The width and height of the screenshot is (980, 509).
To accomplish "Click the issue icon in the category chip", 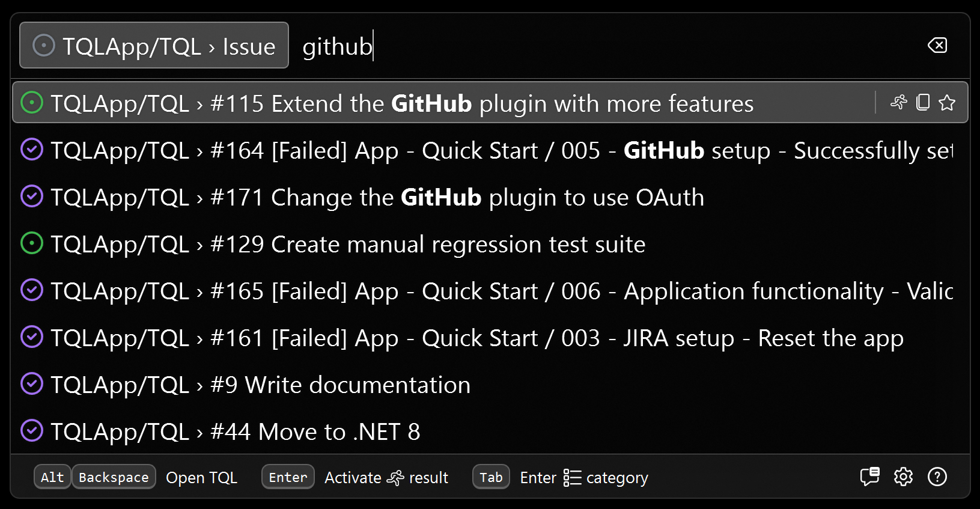I will 43,45.
